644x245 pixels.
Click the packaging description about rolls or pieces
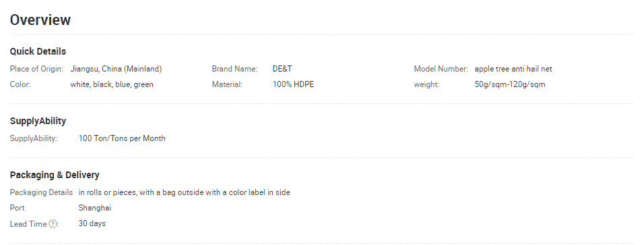[185, 192]
